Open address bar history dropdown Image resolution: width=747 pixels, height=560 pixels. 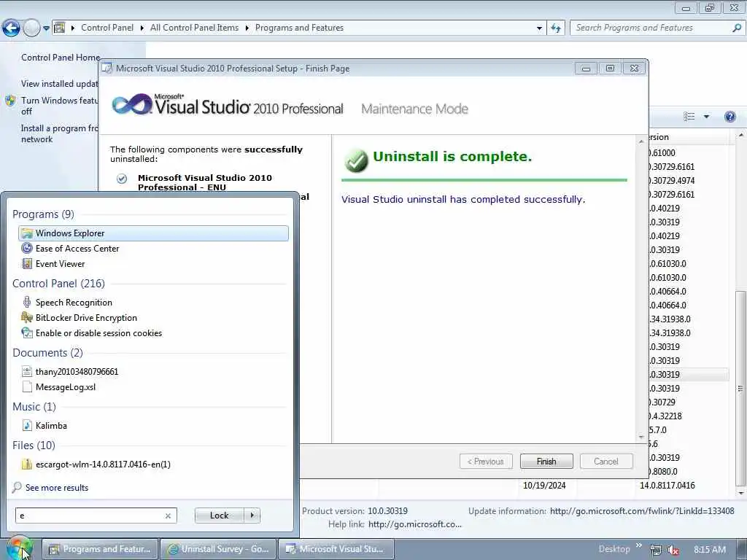tap(539, 28)
